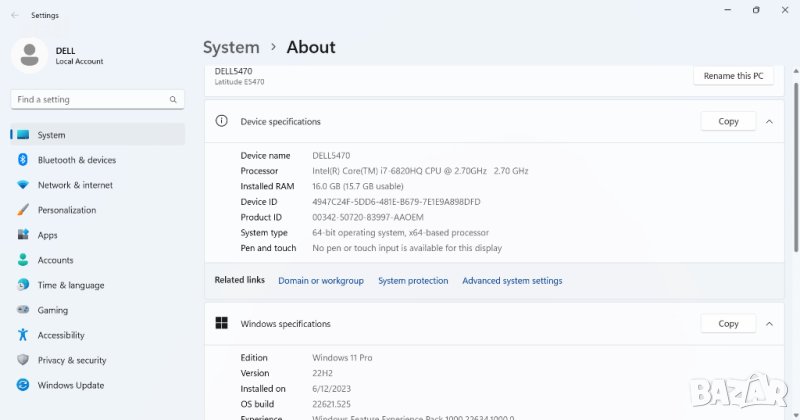The image size is (800, 420).
Task: Open the Domain or workgroup link
Action: [x=321, y=281]
